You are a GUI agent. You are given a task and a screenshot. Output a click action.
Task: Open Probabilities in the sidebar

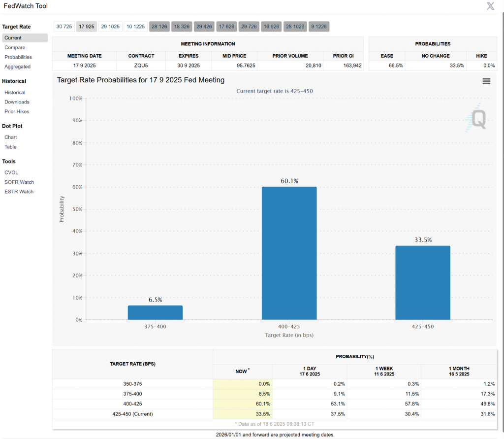(x=18, y=57)
